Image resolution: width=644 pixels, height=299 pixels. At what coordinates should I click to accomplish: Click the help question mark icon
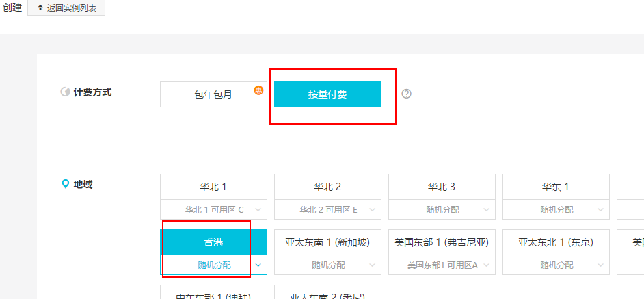406,94
